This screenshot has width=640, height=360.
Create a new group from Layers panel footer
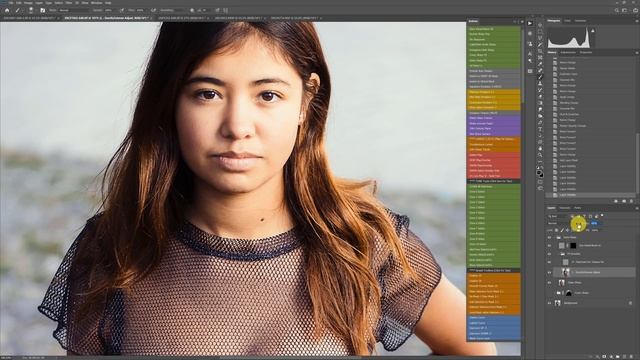click(617, 356)
